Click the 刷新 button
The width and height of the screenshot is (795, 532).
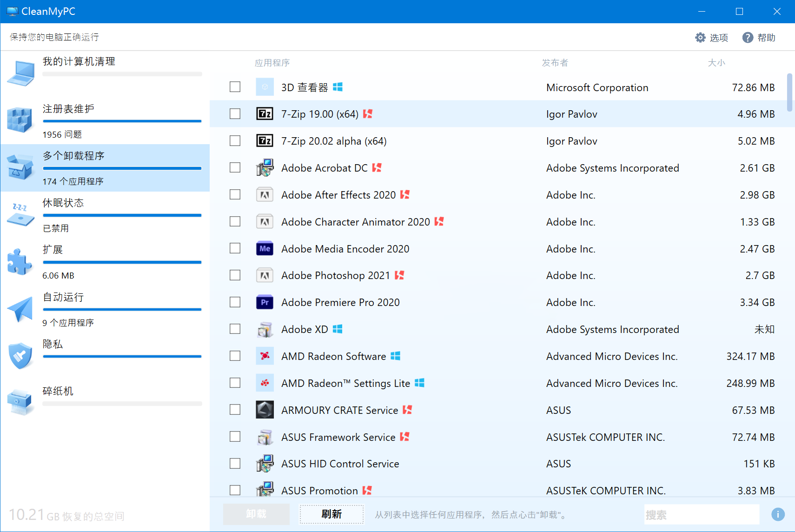[331, 514]
